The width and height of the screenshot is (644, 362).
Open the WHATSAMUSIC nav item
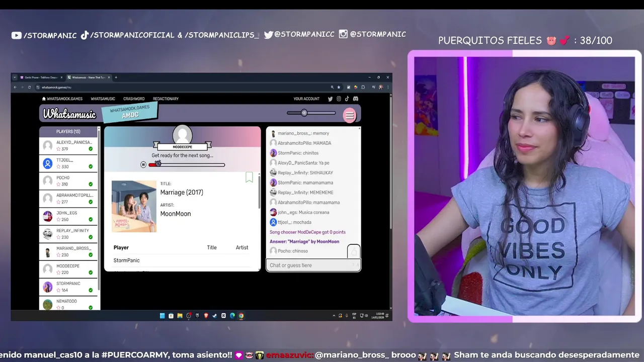tap(103, 99)
